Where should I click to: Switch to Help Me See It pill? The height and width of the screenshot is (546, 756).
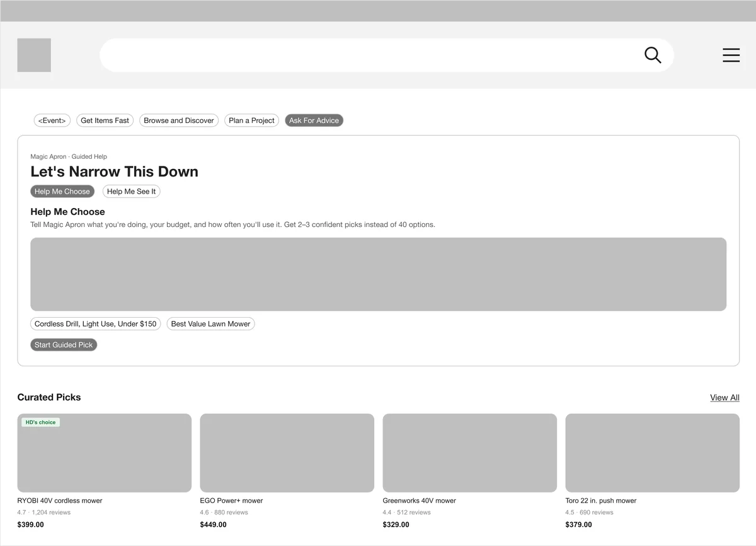(x=131, y=192)
